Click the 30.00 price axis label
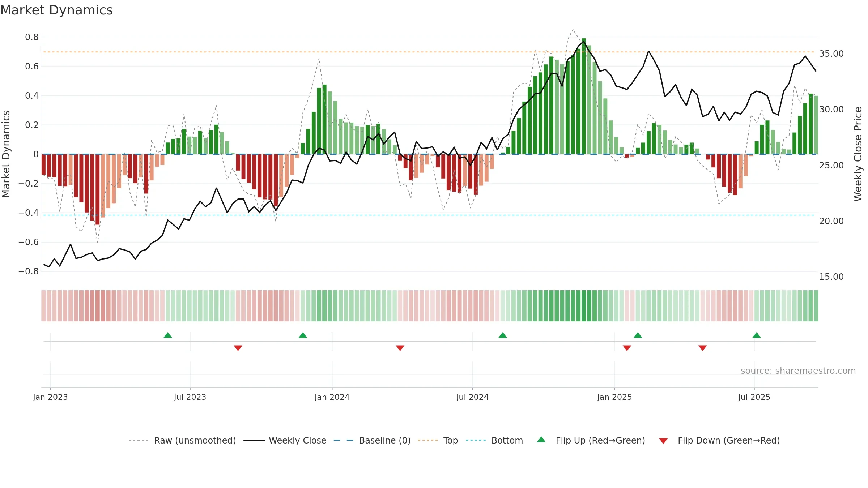868x488 pixels. click(x=831, y=110)
